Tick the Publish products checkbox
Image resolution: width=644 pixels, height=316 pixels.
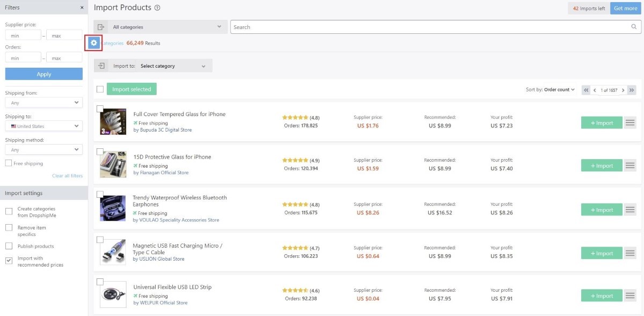tap(9, 246)
